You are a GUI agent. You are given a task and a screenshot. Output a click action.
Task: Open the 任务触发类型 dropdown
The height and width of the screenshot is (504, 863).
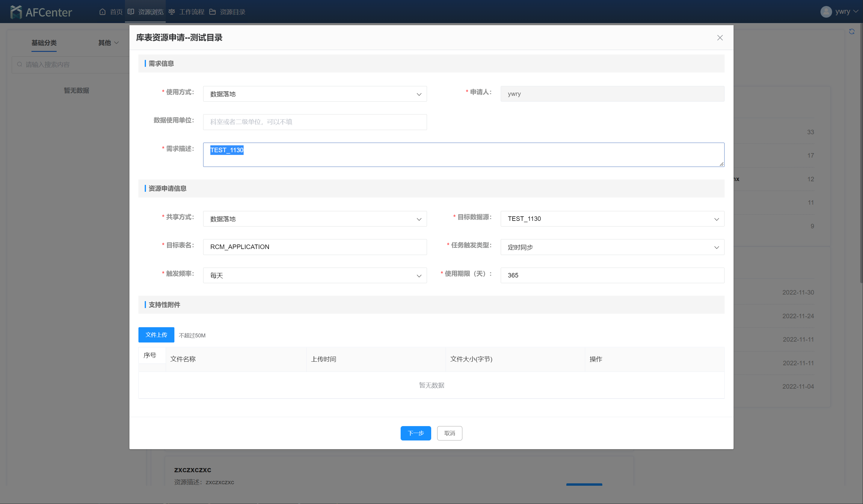point(612,247)
